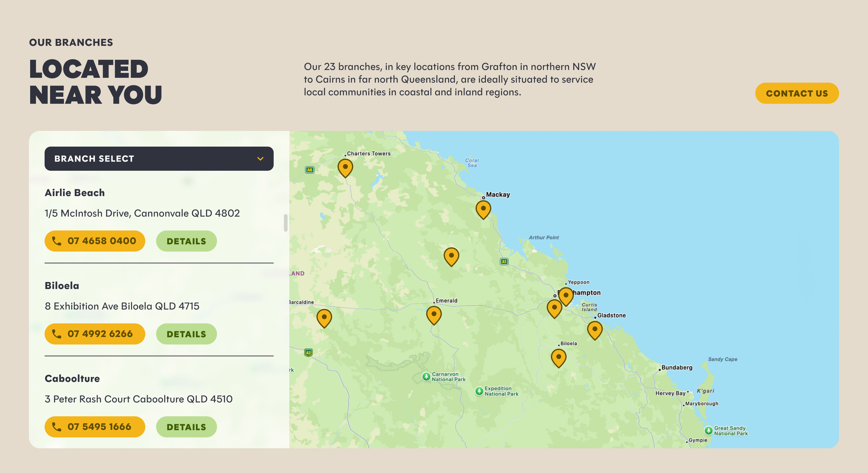Screen dimensions: 868x473
Task: Click map pin below Gladstone label
Action: click(x=594, y=329)
